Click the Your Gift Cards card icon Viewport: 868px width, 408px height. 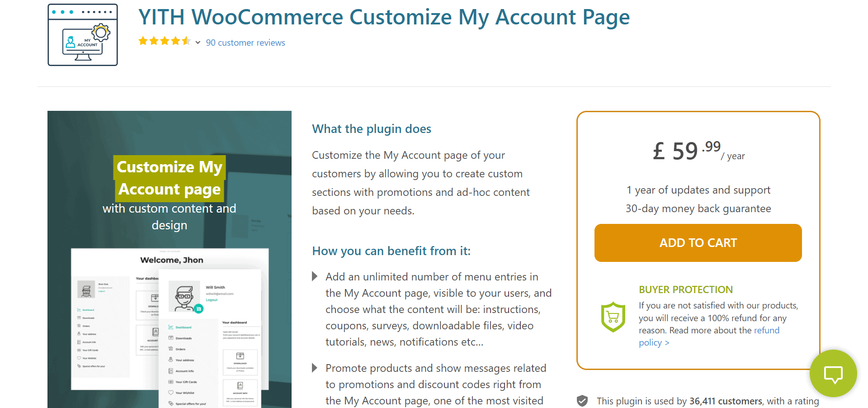[170, 382]
